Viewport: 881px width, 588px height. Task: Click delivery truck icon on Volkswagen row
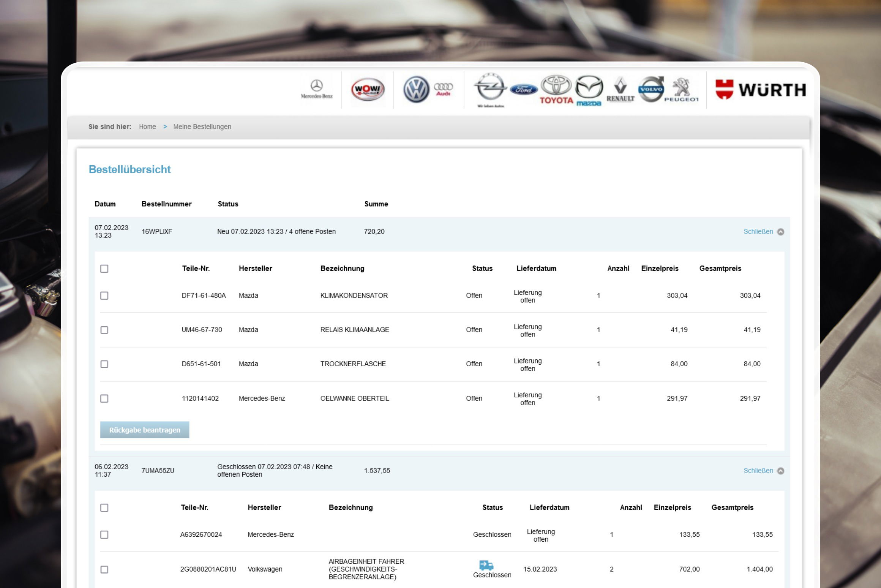(x=486, y=565)
